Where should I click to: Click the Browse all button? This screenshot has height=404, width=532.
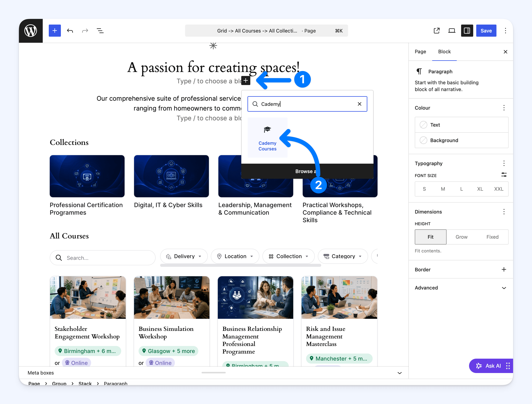tap(307, 171)
